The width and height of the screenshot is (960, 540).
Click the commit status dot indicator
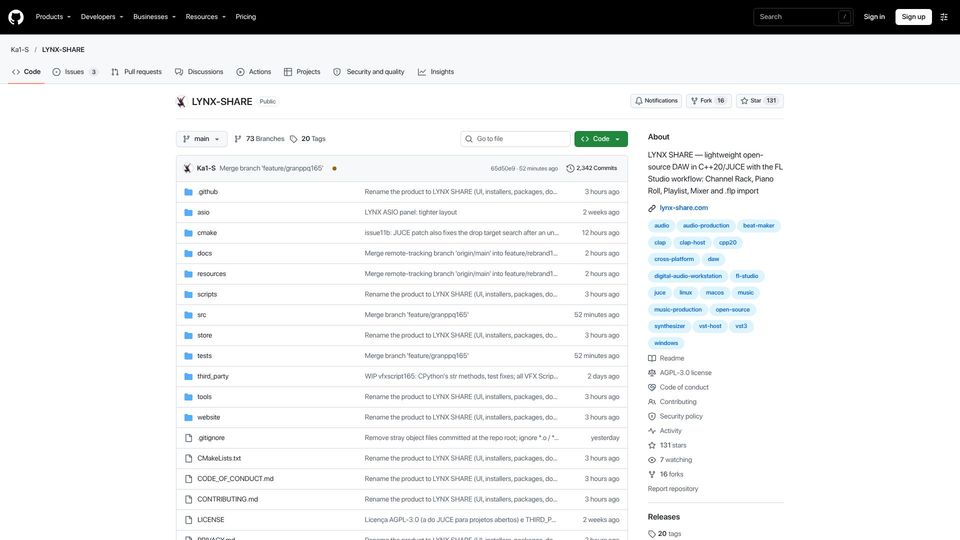click(x=334, y=168)
